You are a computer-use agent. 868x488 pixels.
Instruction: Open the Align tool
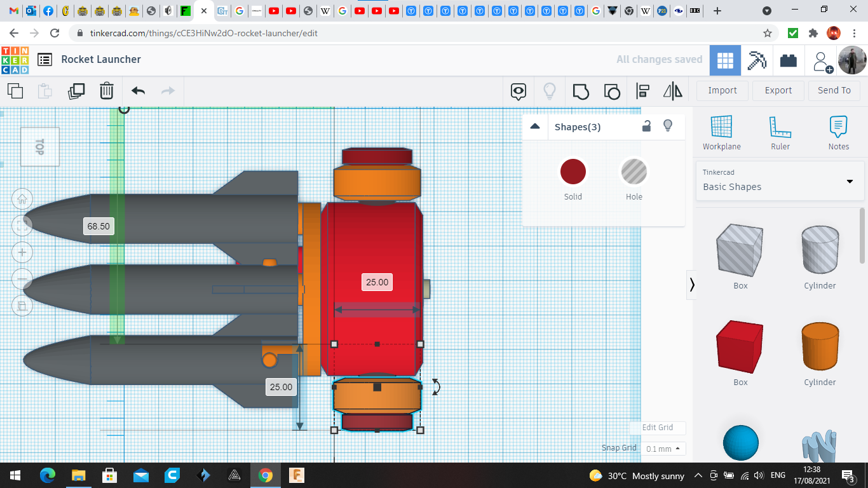pos(642,91)
